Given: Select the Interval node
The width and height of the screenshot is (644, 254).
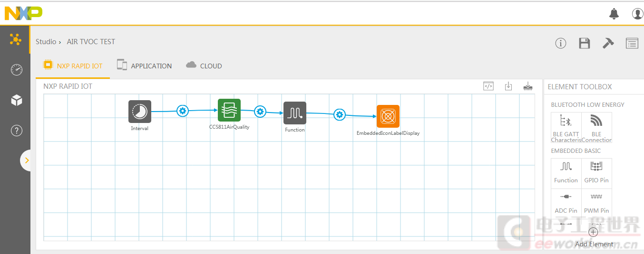Looking at the screenshot, I should point(140,112).
